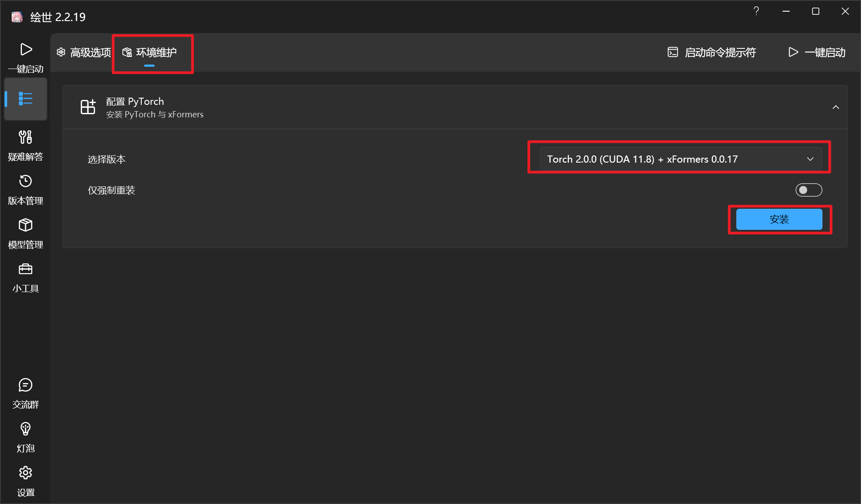
Task: Click the 灯泡 lightbulb icon
Action: tap(26, 437)
